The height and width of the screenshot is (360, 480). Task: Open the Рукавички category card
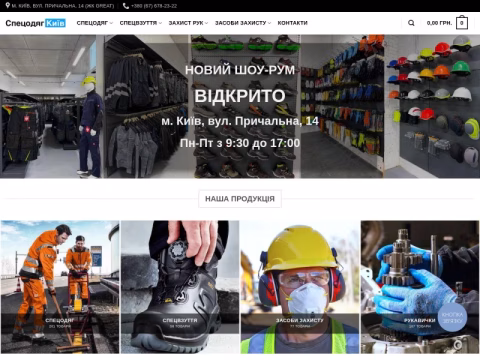tap(420, 287)
